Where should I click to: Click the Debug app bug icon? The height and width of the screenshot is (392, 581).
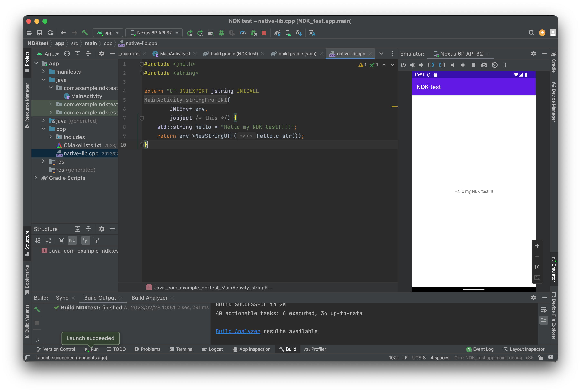pos(221,33)
